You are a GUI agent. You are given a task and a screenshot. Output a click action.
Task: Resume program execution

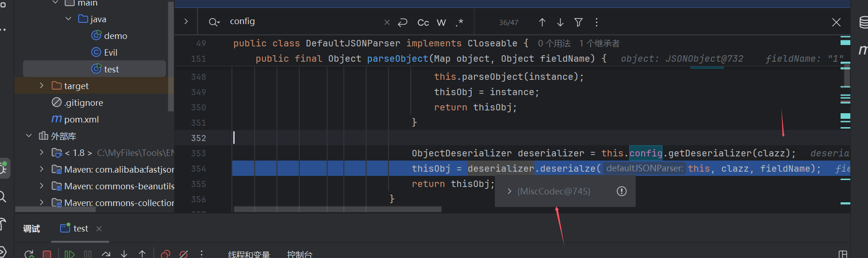click(70, 254)
